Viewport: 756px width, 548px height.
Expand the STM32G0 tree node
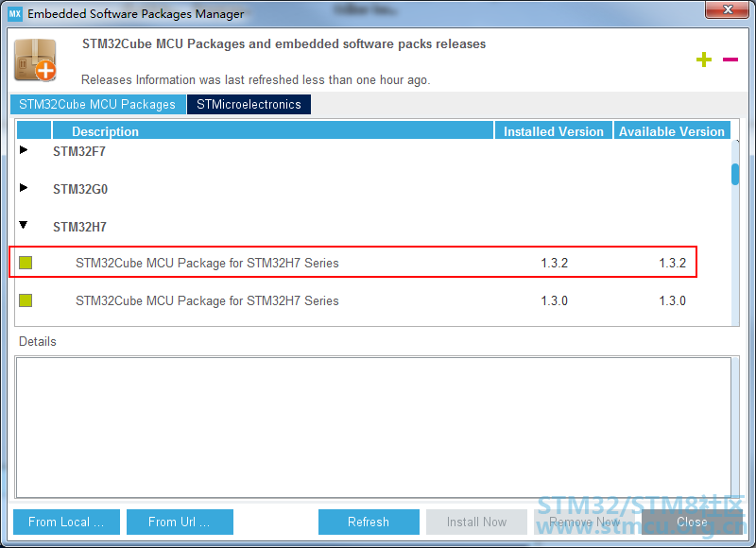click(24, 188)
